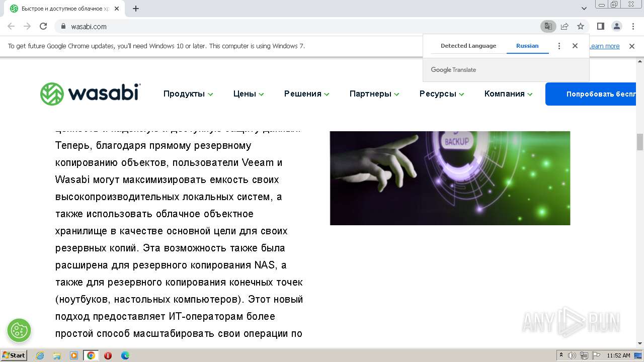
Task: Click the share page icon
Action: tap(565, 26)
